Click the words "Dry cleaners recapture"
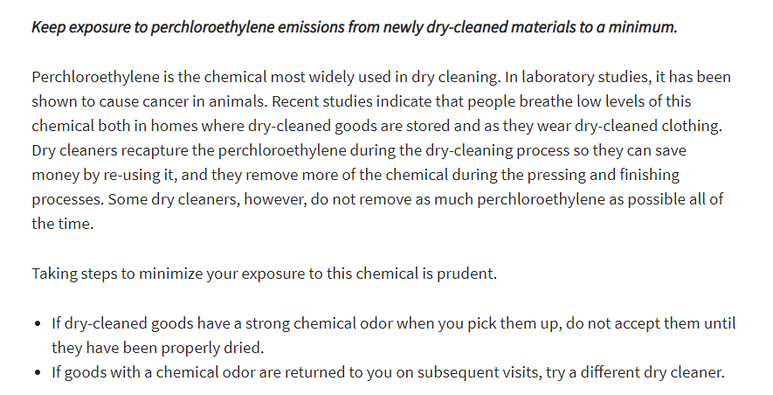773x395 pixels. [x=110, y=151]
